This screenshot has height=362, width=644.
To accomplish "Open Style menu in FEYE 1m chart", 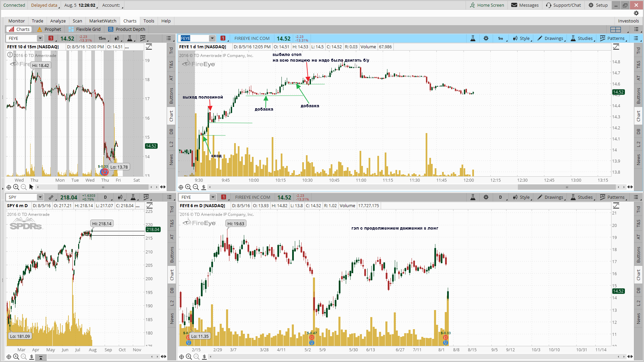I will pos(521,38).
